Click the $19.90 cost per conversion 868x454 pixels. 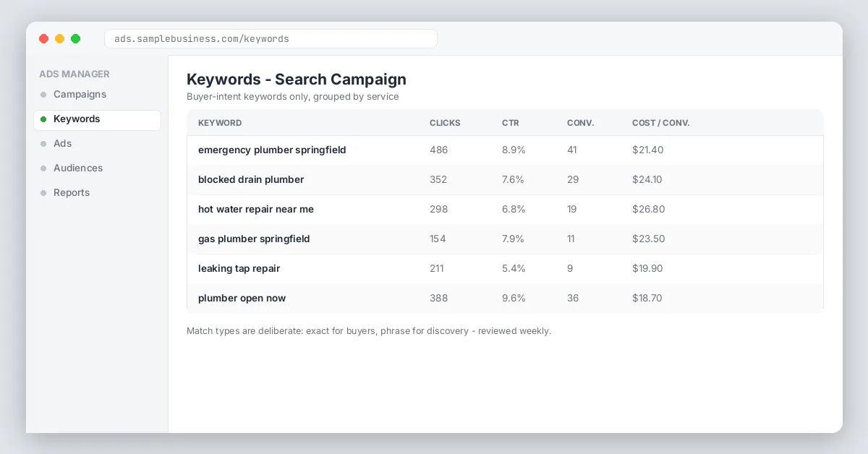point(647,269)
